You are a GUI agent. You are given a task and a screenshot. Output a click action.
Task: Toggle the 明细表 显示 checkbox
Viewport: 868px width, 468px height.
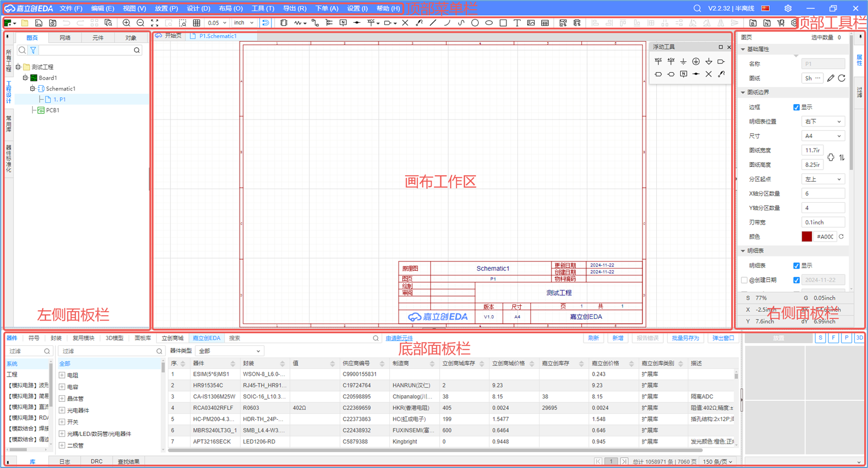[796, 266]
